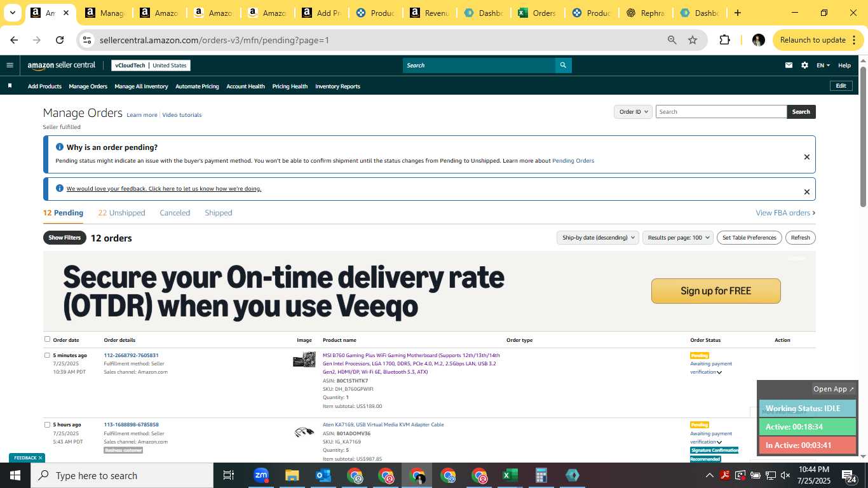
Task: Dismiss the "Why is an order pending?" banner
Action: (807, 157)
